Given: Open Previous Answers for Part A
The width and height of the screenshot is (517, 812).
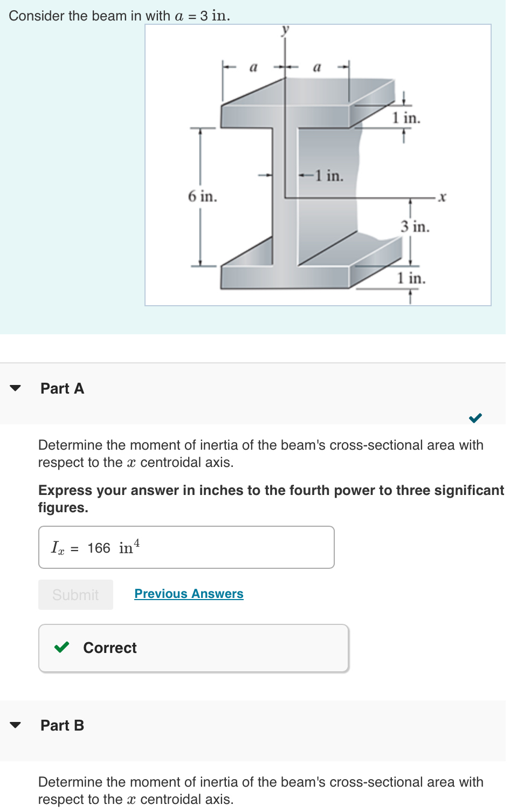Looking at the screenshot, I should [x=188, y=593].
